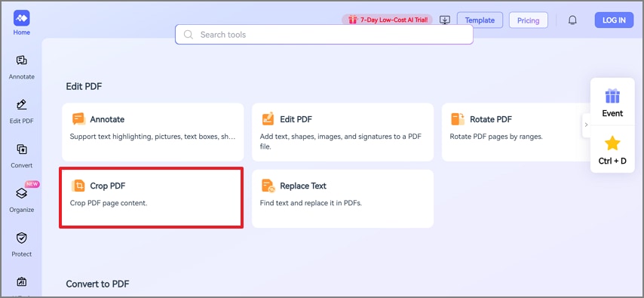Click the Replace Text card's orange icon
This screenshot has width=644, height=298.
point(268,186)
